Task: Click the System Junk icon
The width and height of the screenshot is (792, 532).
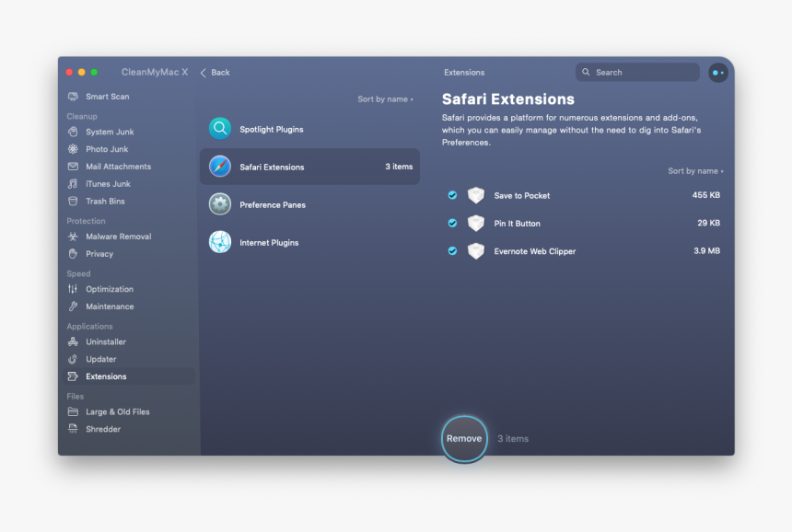Action: coord(74,132)
